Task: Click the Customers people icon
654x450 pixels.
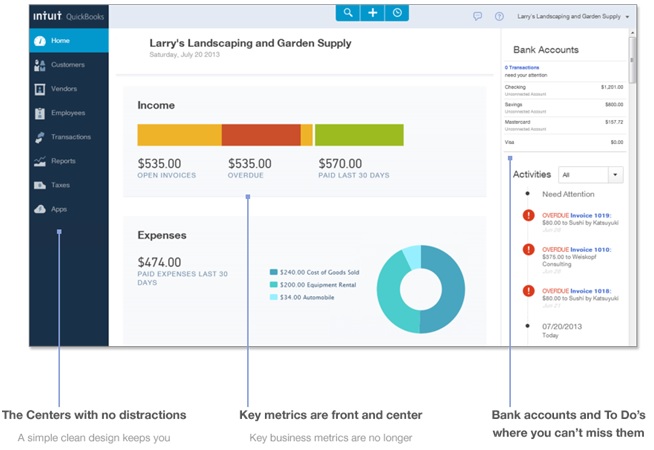Action: tap(40, 65)
